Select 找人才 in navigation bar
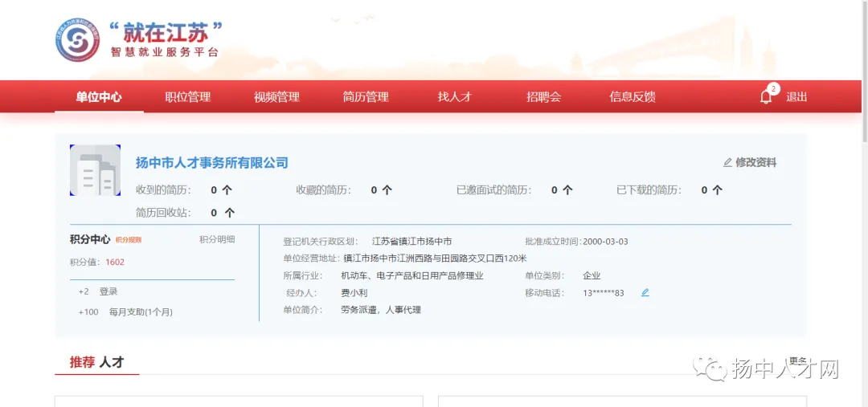 click(x=454, y=97)
